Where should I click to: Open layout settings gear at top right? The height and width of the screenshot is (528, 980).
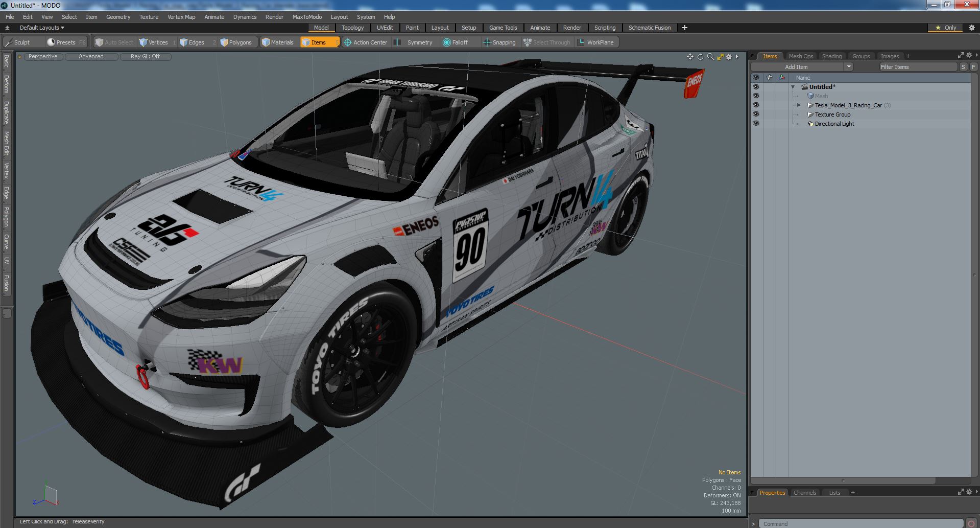(x=972, y=28)
